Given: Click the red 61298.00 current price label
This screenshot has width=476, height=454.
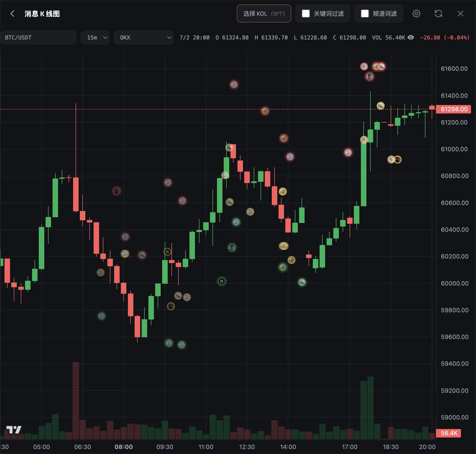Looking at the screenshot, I should point(453,109).
